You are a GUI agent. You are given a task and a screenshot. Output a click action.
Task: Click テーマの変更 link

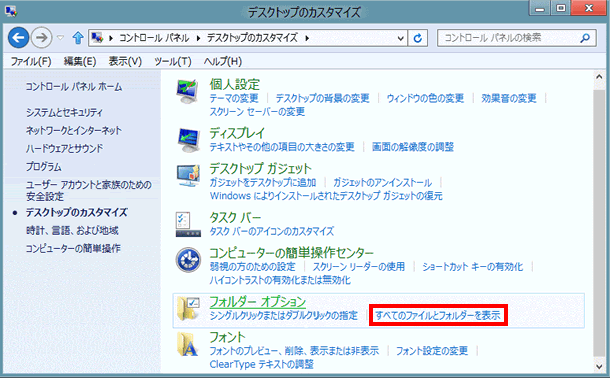point(234,98)
